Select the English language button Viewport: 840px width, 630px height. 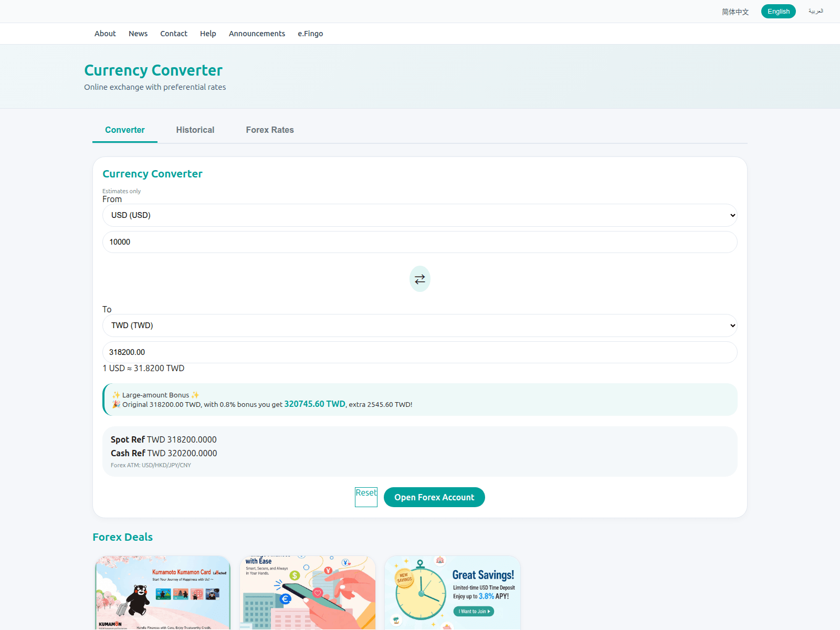click(779, 12)
